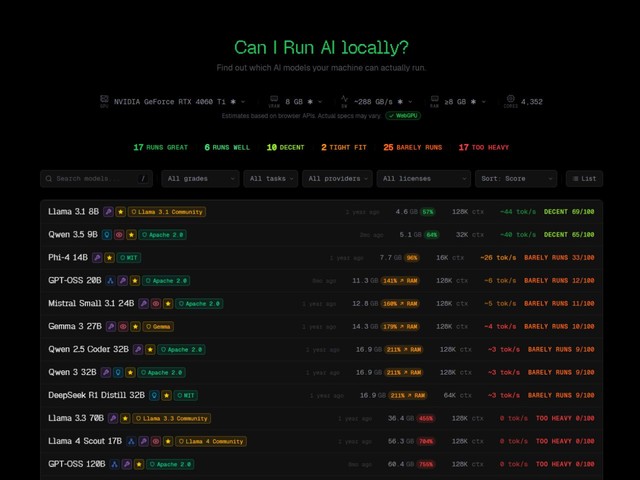Click the Llama 3.3 Community license tag

click(x=172, y=418)
